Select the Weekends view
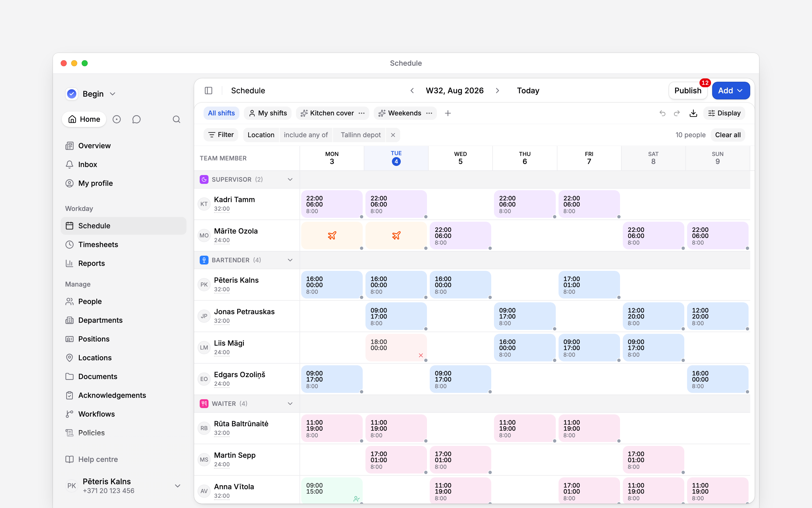The width and height of the screenshot is (812, 508). point(400,113)
